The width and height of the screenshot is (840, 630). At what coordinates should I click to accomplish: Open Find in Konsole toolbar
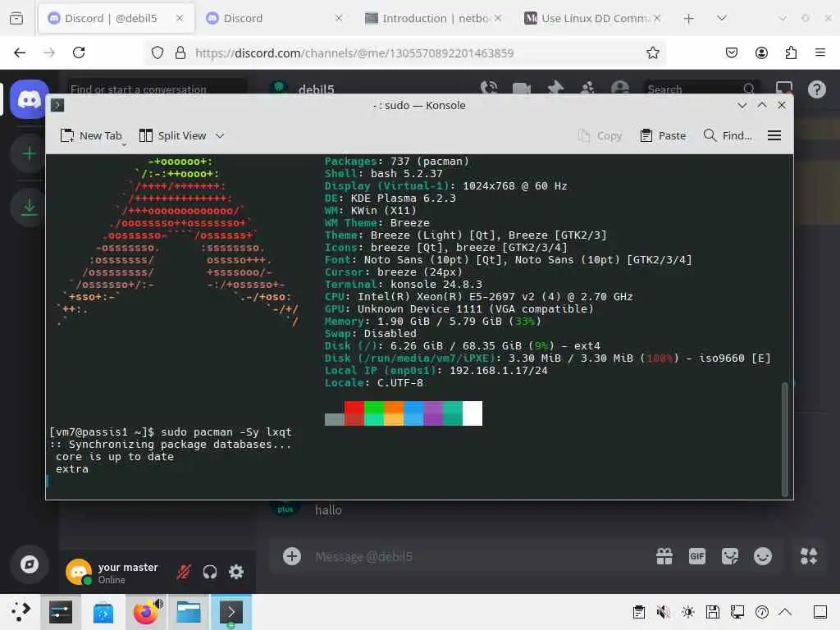click(728, 135)
